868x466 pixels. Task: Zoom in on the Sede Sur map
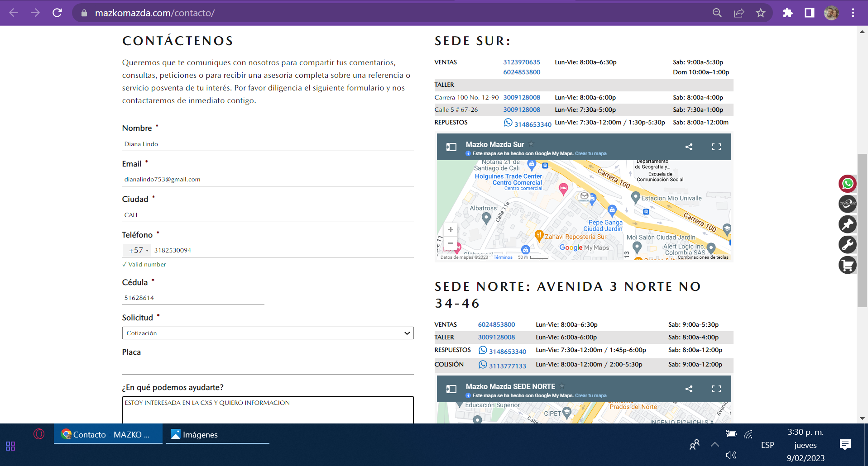[451, 230]
